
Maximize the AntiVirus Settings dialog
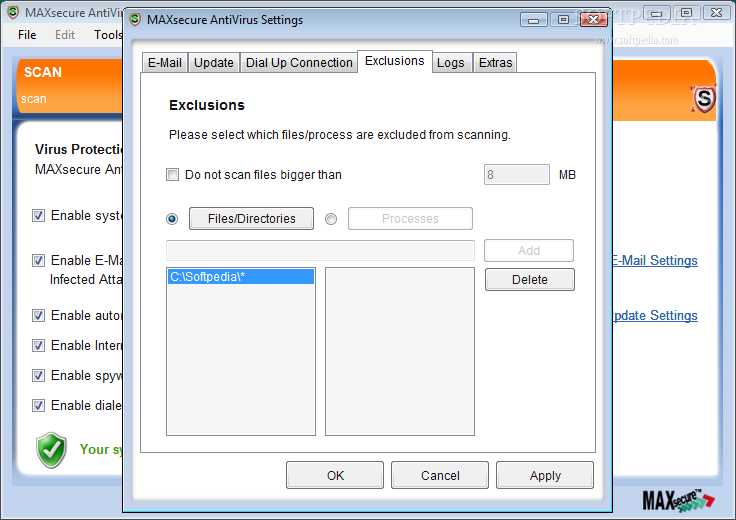[563, 20]
